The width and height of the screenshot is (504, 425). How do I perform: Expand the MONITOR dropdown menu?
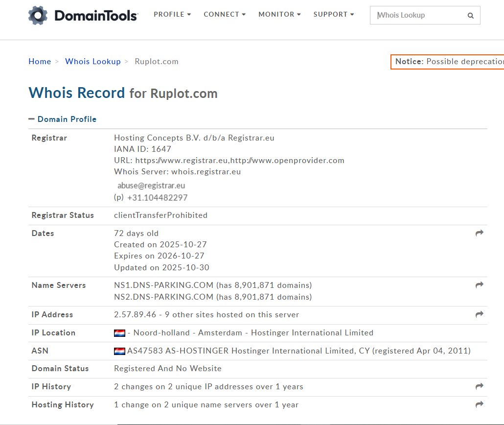click(279, 14)
